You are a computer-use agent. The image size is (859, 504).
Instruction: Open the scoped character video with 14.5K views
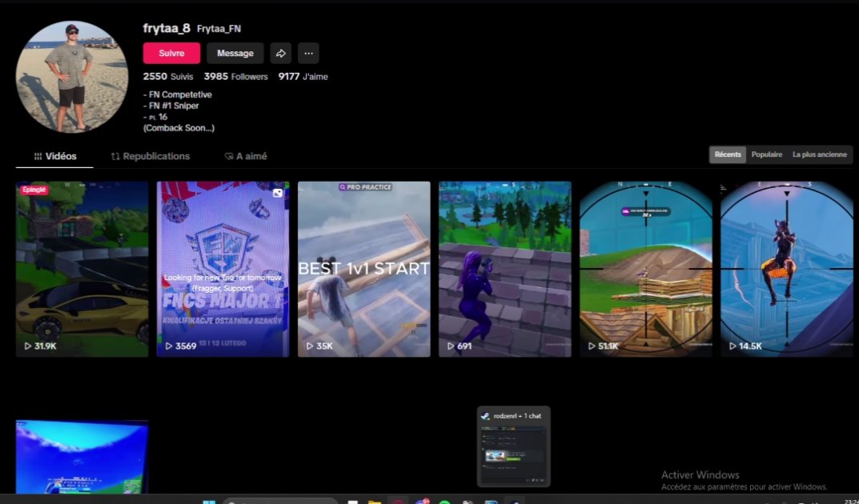click(x=787, y=270)
